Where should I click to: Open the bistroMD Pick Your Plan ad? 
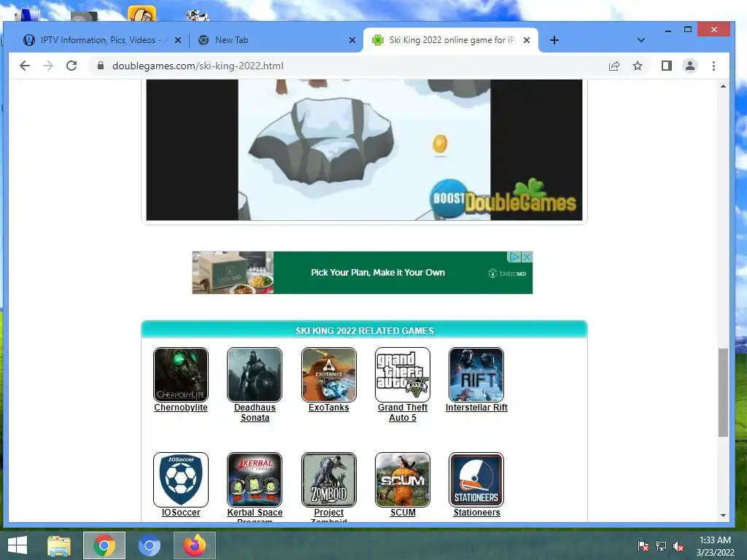click(362, 273)
